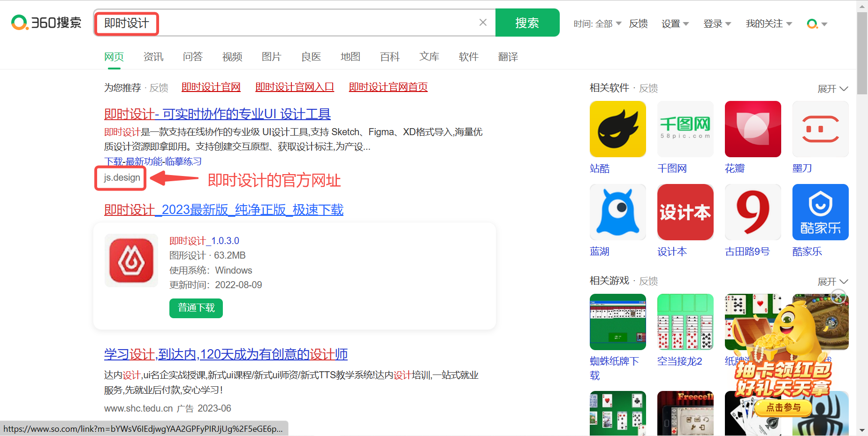Screen dimensions: 868x436
Task: Expand the 相关游戏 section
Action: point(833,282)
